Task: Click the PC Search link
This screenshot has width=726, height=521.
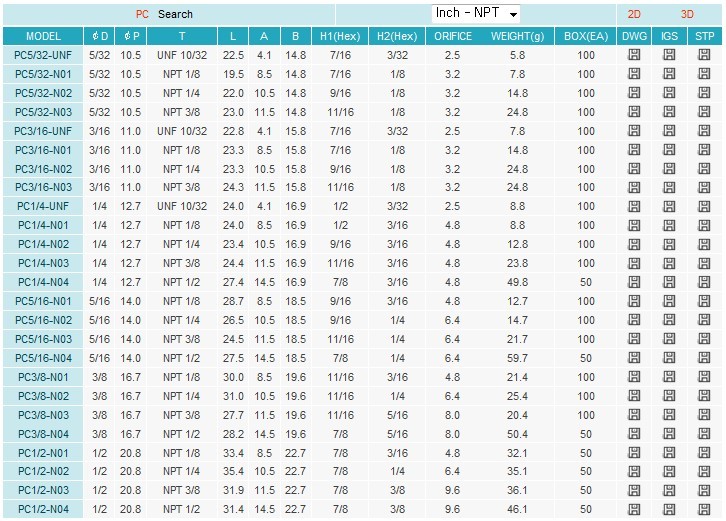Action: pos(165,15)
